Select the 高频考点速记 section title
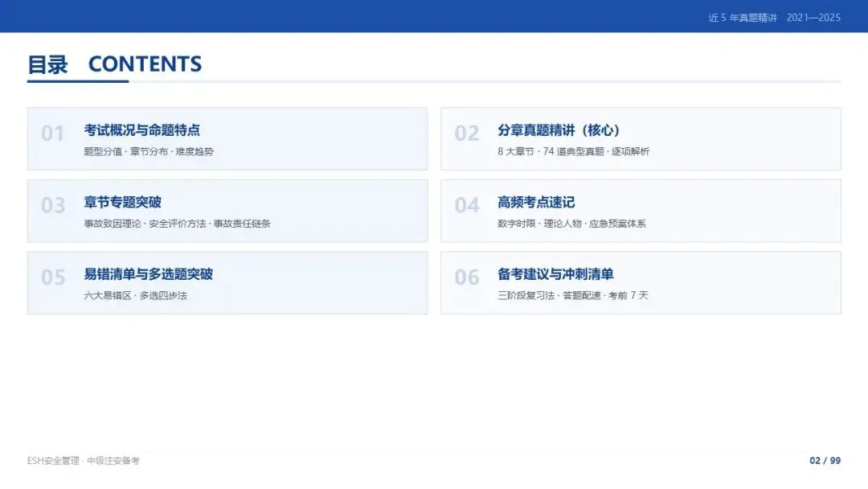Viewport: 868px width, 489px height. [536, 202]
